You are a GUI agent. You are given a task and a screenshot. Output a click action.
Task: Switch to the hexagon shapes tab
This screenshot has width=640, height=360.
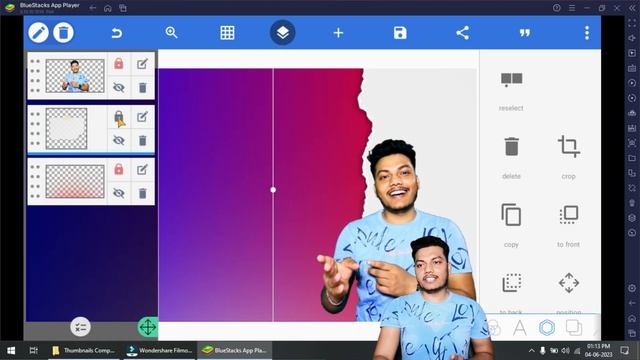pyautogui.click(x=547, y=327)
